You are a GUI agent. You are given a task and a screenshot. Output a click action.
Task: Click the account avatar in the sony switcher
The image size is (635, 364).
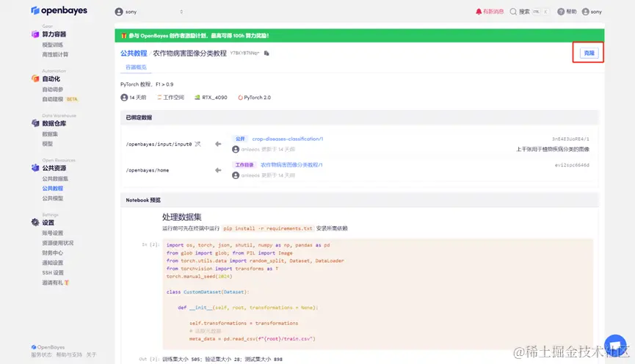click(x=119, y=12)
